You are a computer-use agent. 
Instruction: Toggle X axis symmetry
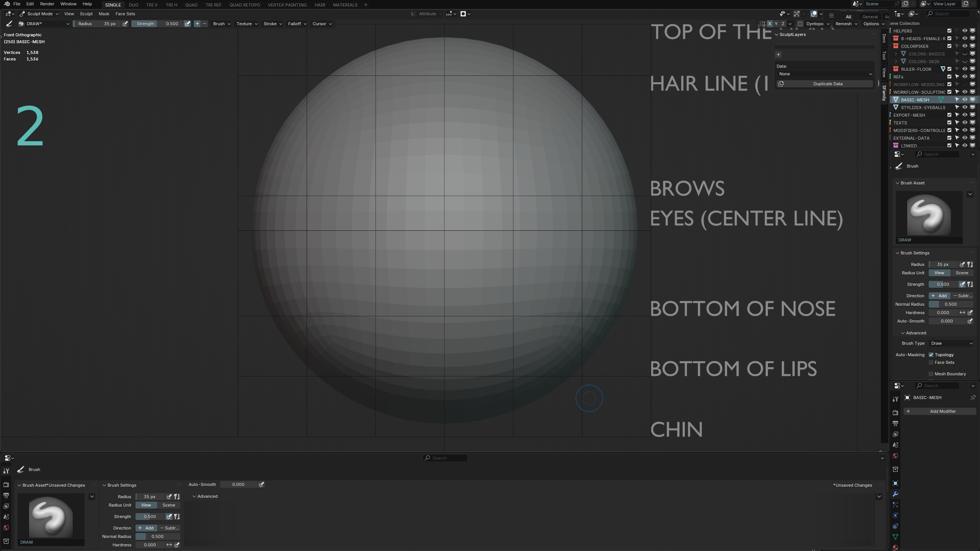pyautogui.click(x=769, y=24)
